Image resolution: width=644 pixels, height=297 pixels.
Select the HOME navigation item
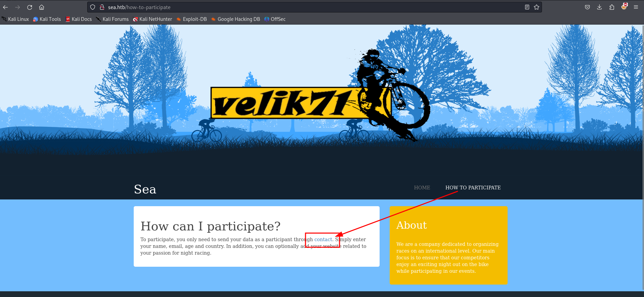tap(422, 188)
